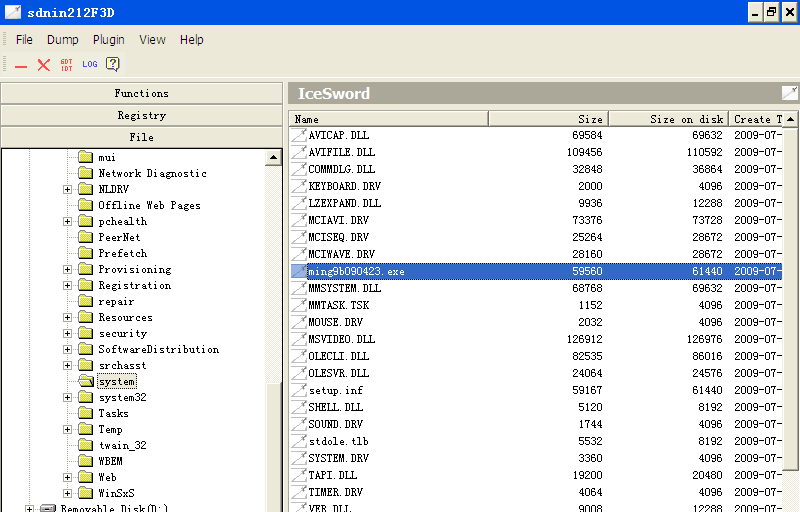Open the GDT/IDT toolbar icon

click(67, 65)
